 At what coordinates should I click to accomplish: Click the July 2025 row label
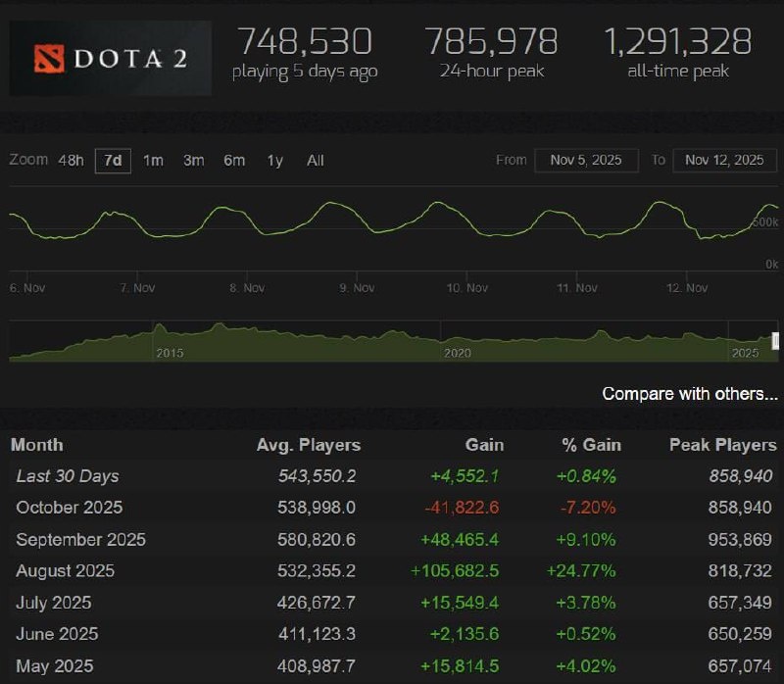54,603
